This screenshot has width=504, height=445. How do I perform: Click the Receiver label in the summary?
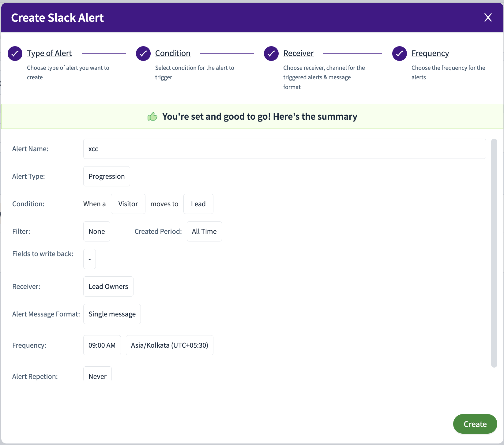(26, 286)
